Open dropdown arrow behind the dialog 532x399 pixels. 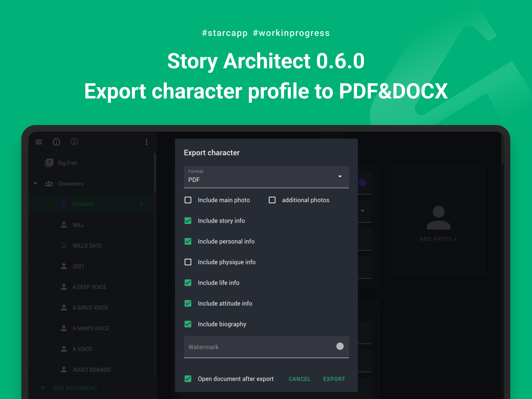[x=362, y=211]
